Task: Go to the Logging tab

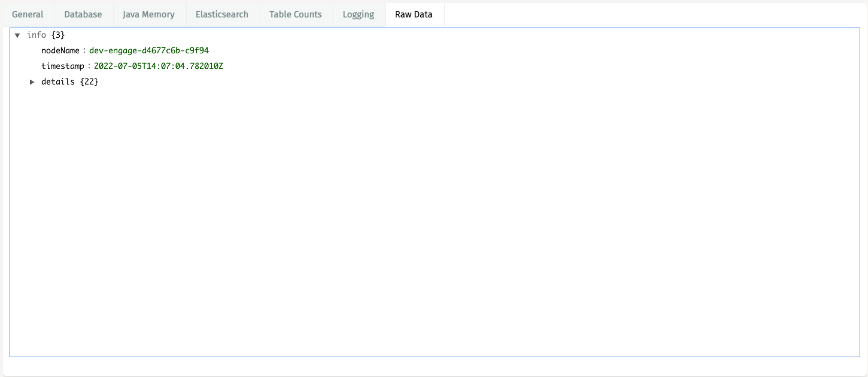Action: click(x=358, y=14)
